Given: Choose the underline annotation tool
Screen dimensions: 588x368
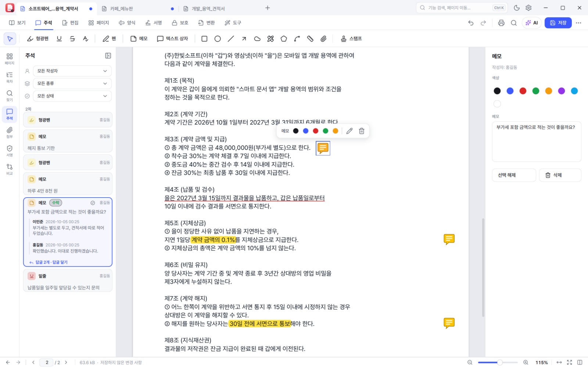Looking at the screenshot, I should pyautogui.click(x=59, y=39).
